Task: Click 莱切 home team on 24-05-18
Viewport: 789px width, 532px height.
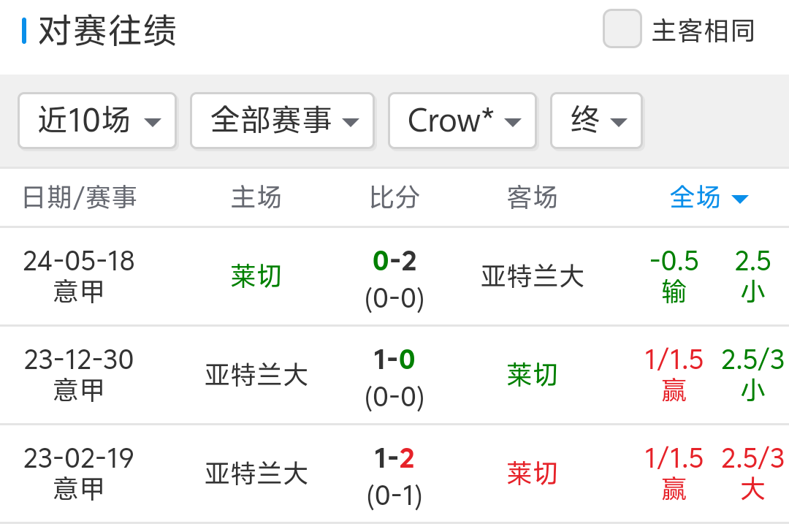Action: [x=256, y=276]
